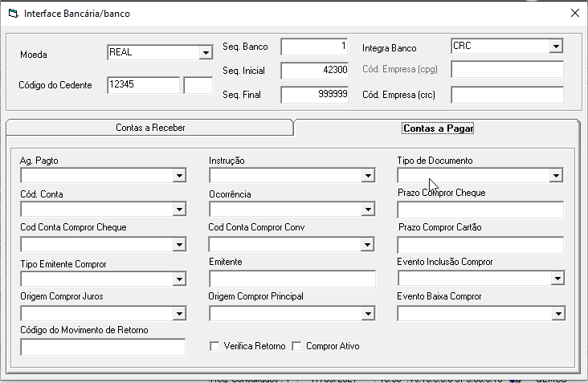Click the Emitente input field
Screen dimensions: 588x383
point(292,279)
